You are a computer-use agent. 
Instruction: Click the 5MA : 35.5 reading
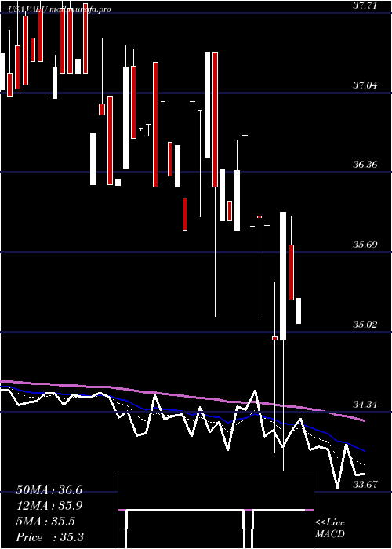[45, 522]
